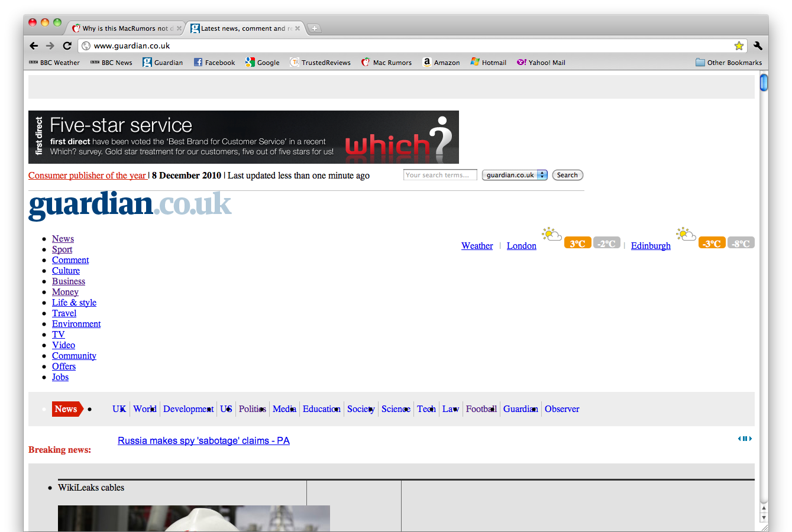Select Observer in the news subnav
792x532 pixels.
click(x=562, y=409)
